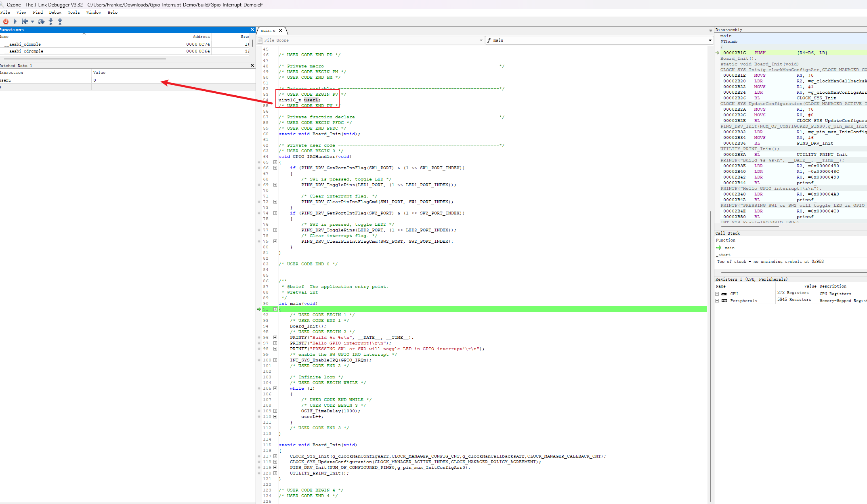This screenshot has width=867, height=504.
Task: Open the Help menu
Action: [113, 13]
